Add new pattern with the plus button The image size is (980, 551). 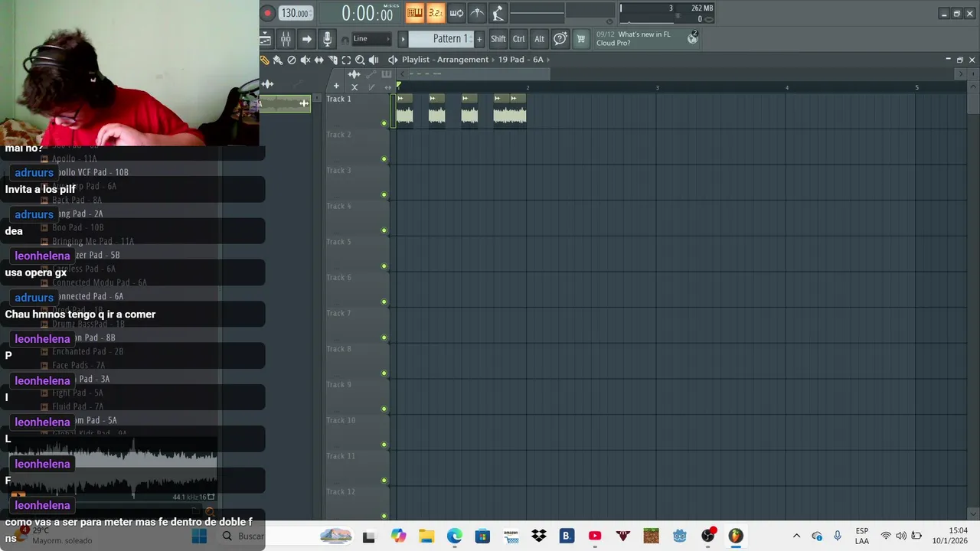point(479,39)
